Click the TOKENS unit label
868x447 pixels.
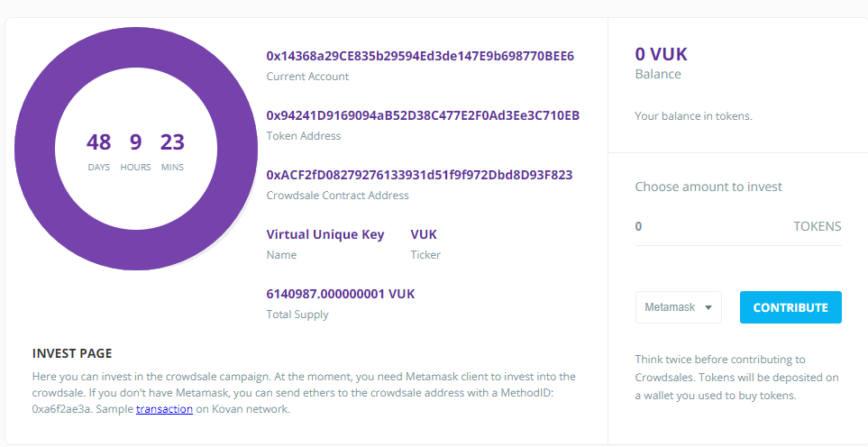[817, 226]
